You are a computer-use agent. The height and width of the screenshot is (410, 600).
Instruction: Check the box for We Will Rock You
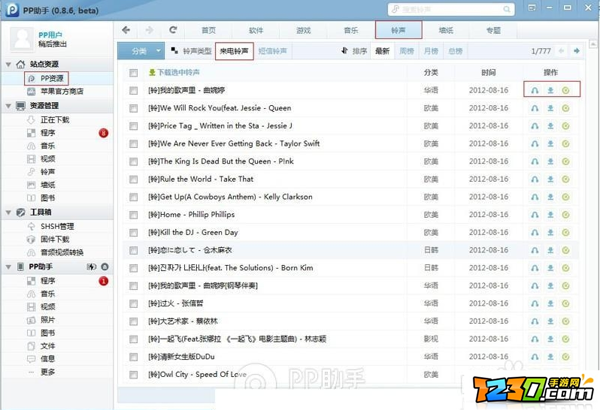coord(133,108)
